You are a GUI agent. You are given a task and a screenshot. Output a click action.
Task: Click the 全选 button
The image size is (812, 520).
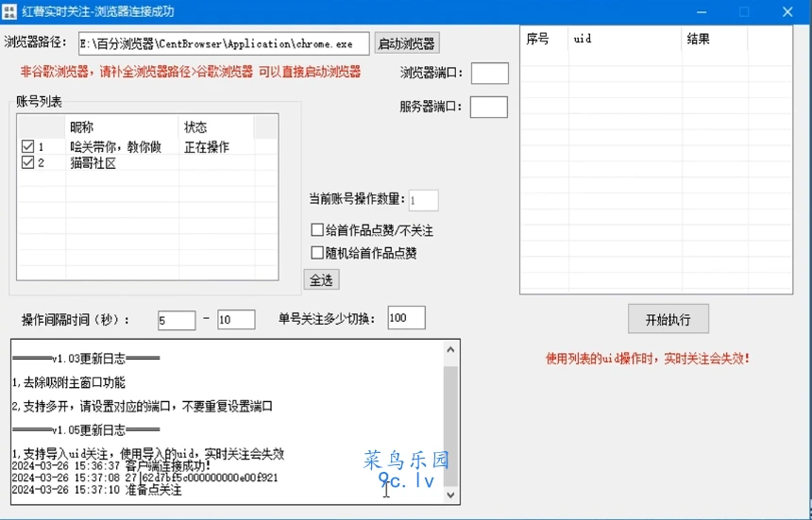pyautogui.click(x=321, y=280)
